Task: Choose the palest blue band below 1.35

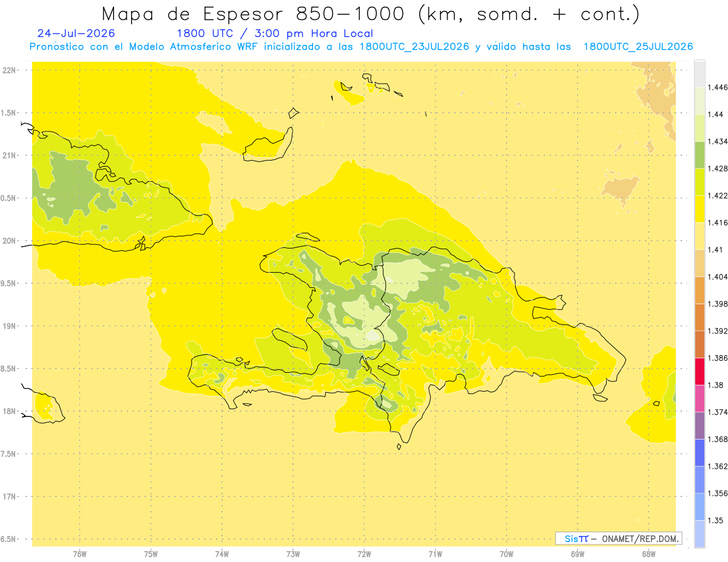Action: [x=699, y=534]
